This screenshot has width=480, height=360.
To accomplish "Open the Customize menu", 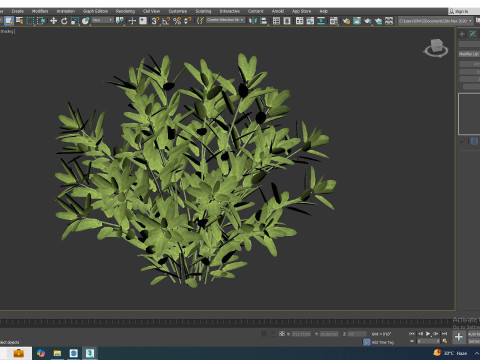I will pos(178,11).
